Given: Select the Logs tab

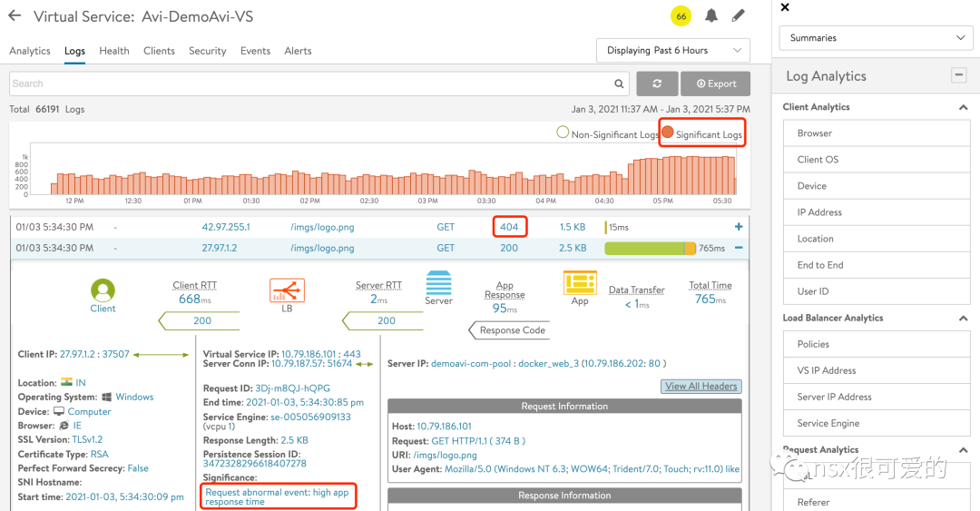Looking at the screenshot, I should pos(74,51).
